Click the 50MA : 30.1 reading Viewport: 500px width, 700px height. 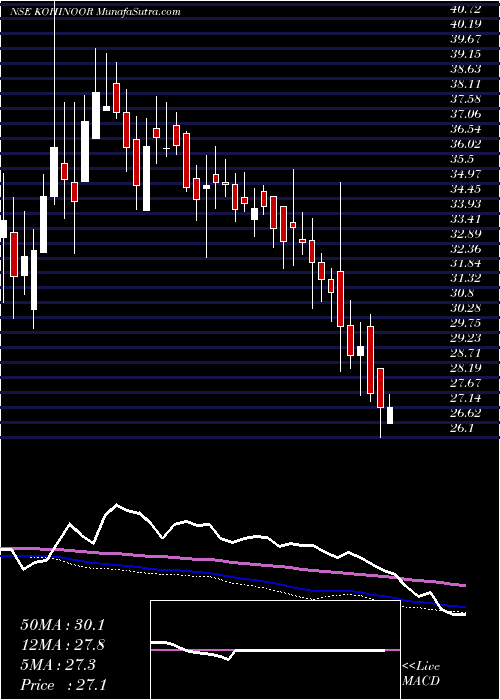(62, 625)
